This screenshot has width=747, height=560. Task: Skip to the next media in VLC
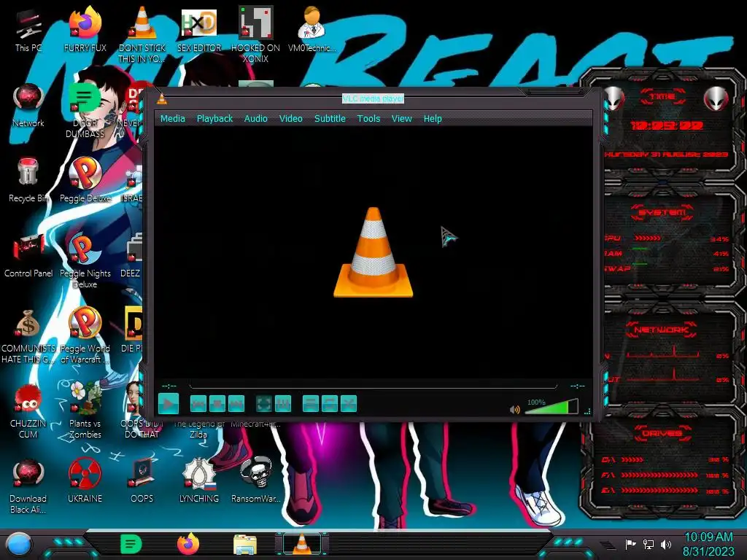coord(236,404)
